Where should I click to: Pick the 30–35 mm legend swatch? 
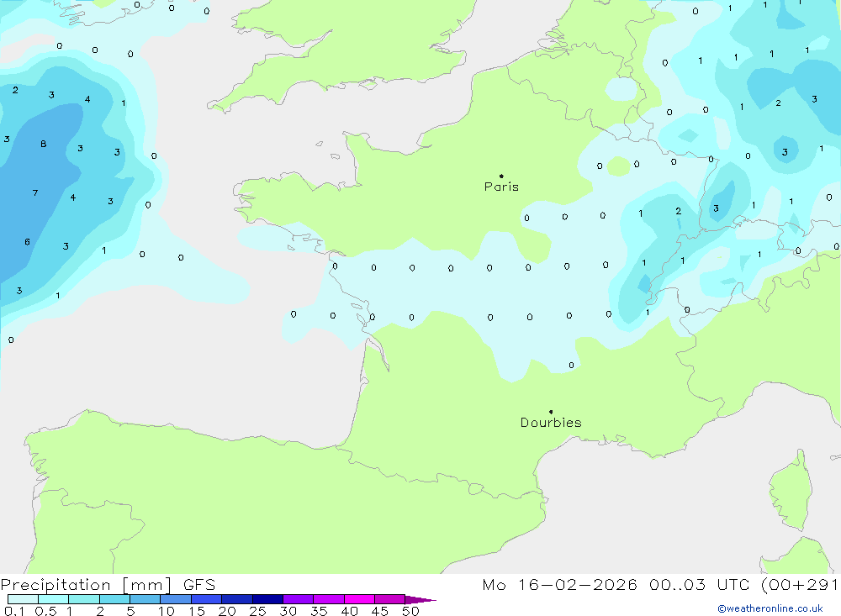point(299,599)
